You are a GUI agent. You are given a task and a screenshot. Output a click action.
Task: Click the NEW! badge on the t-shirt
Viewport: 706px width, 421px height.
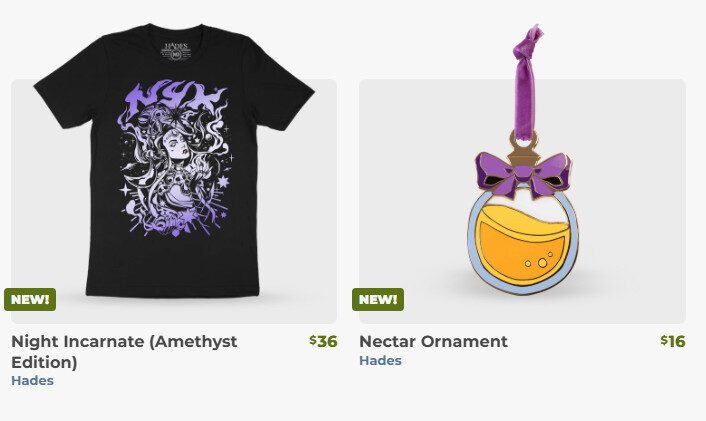[x=30, y=299]
